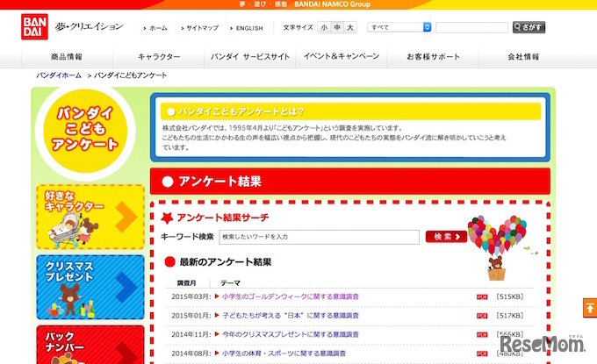Open 子どもたちが考える"日本"に関する意識調査 link
The width and height of the screenshot is (597, 364).
[x=291, y=316]
